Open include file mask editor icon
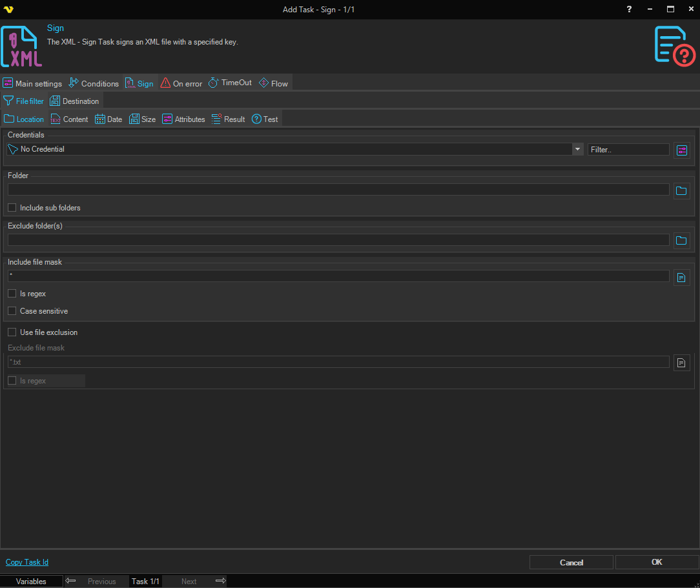 [681, 278]
